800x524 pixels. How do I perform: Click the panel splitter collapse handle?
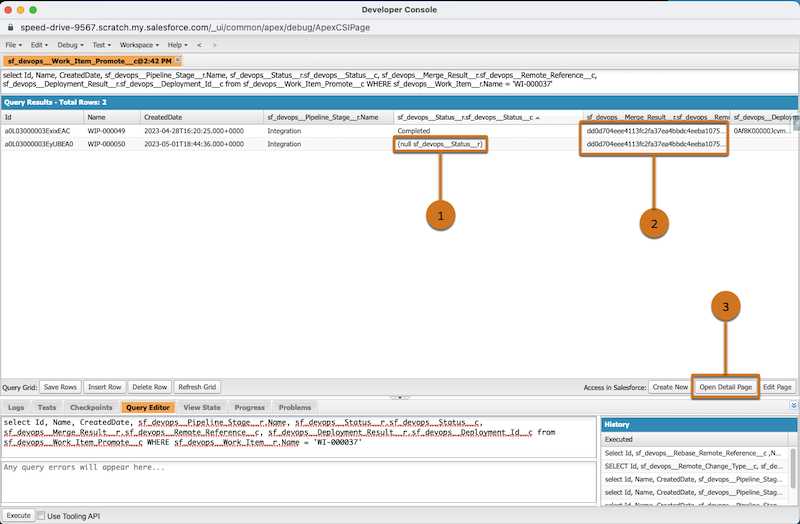400,398
